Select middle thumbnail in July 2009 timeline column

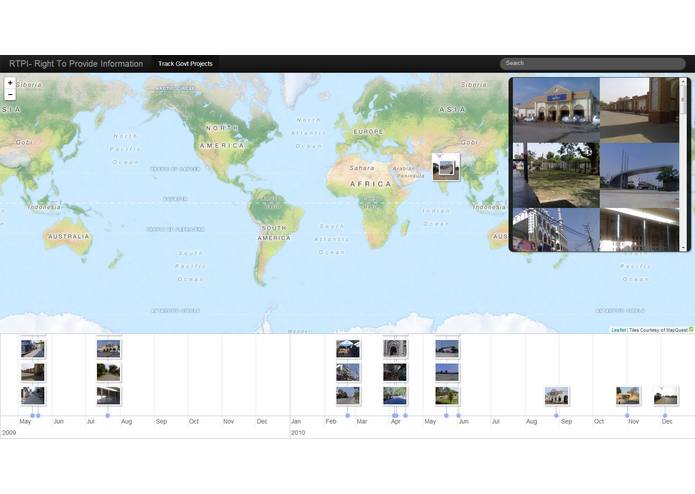109,372
